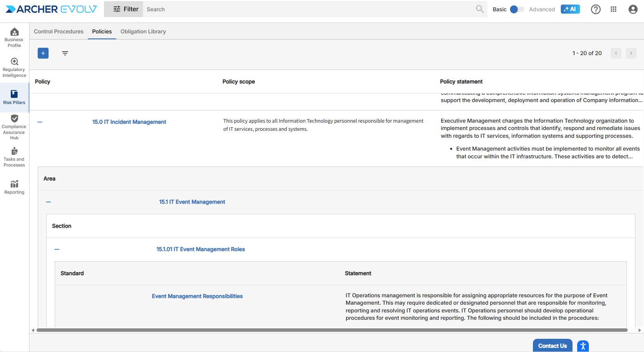Click the accessibility icon button
The image size is (644, 352).
pos(583,346)
